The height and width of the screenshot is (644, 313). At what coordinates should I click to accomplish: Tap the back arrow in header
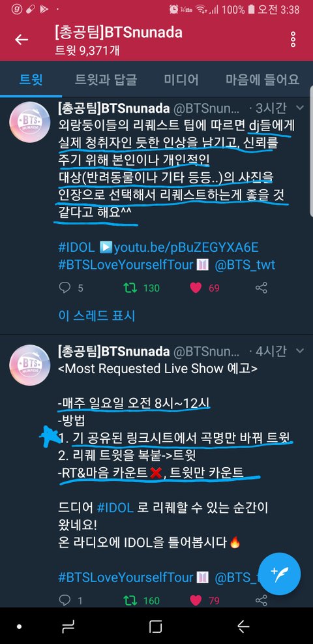[x=22, y=39]
